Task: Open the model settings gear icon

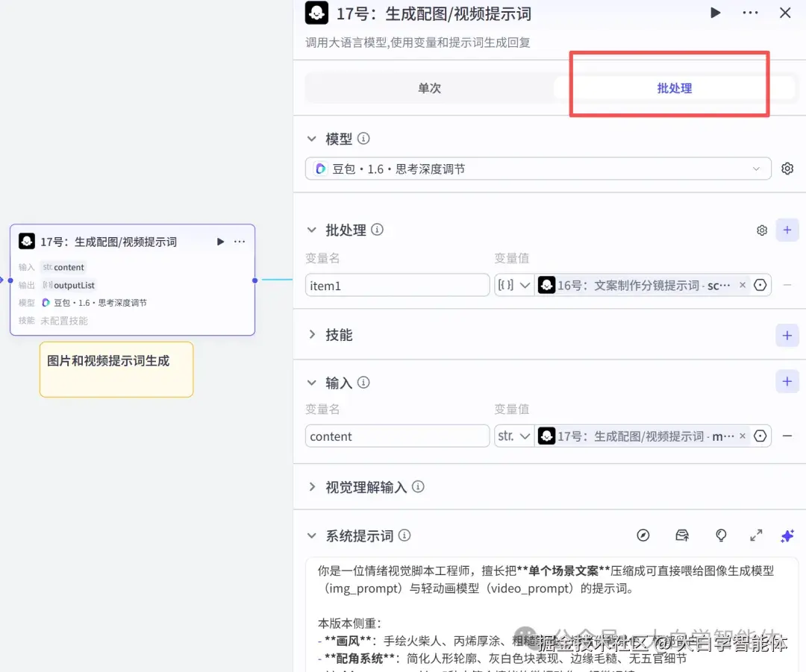Action: (787, 169)
